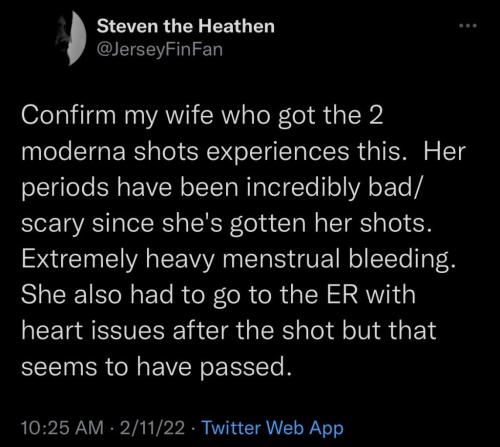Click Steven the Heathen's profile avatar
Image resolution: width=500 pixels, height=447 pixels.
(x=71, y=37)
